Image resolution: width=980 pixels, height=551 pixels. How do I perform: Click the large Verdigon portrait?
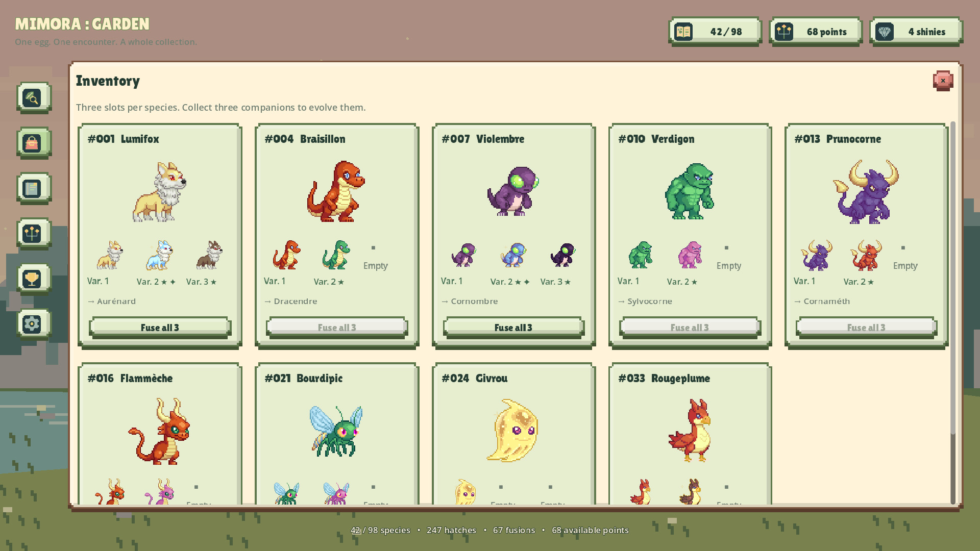(690, 191)
